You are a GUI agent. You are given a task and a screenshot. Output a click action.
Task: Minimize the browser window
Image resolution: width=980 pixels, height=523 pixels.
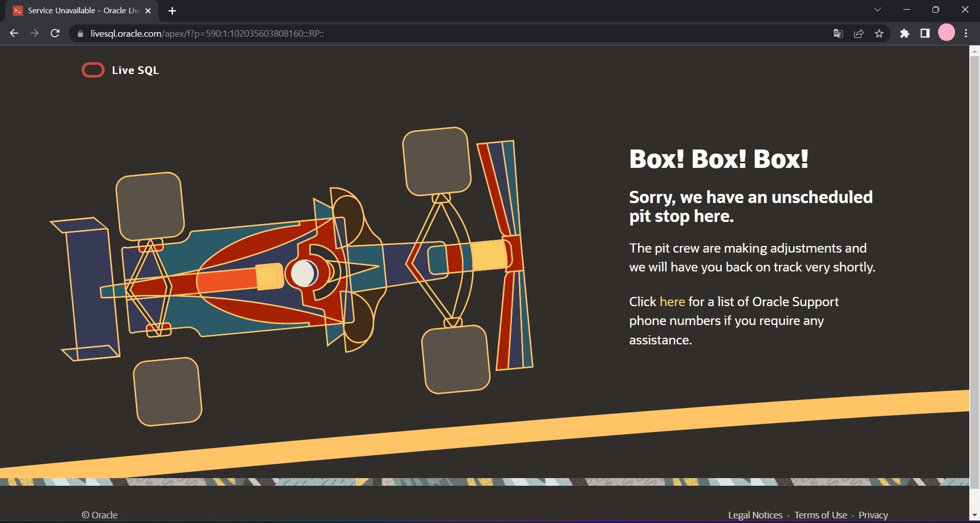pos(906,10)
